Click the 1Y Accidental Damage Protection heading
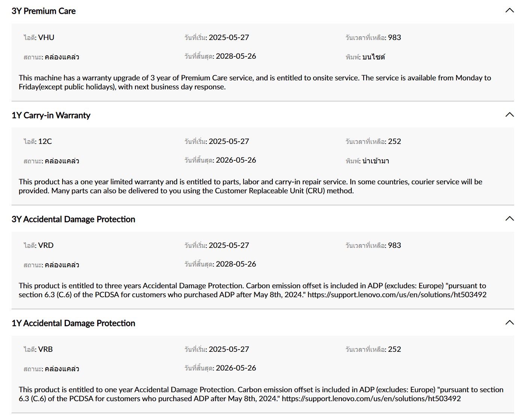This screenshot has height=415, width=532. [73, 323]
